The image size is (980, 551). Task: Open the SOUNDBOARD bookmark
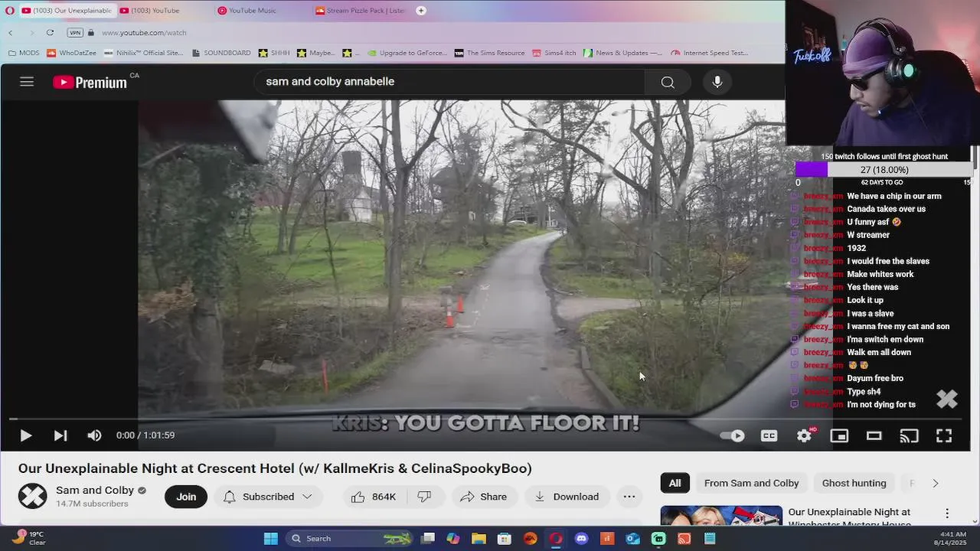(x=221, y=53)
